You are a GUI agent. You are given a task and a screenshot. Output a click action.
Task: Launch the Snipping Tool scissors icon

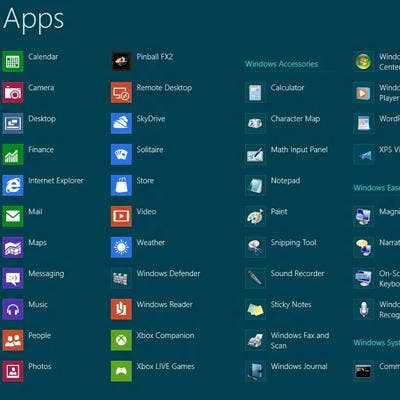255,247
